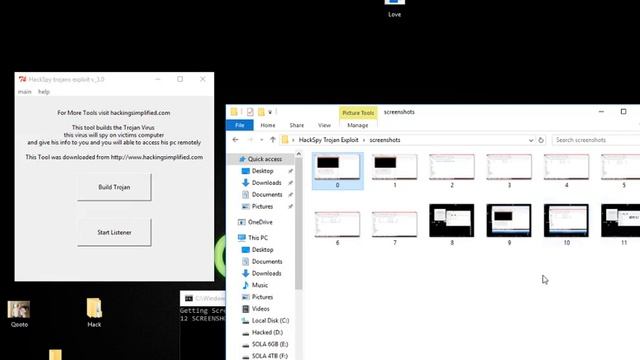The height and width of the screenshot is (360, 640).
Task: Click the navigation pane scroll up arrow
Action: [298, 154]
